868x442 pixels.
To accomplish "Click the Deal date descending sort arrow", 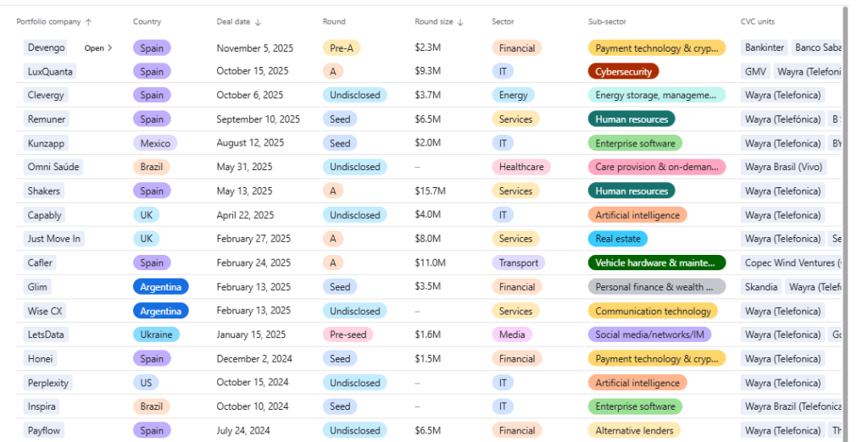I will pos(258,22).
